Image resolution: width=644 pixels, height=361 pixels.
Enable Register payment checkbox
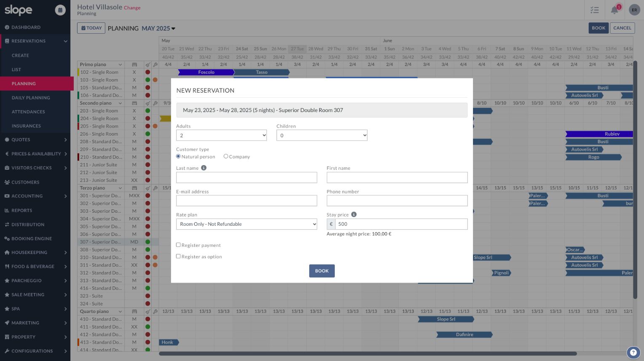tap(178, 245)
